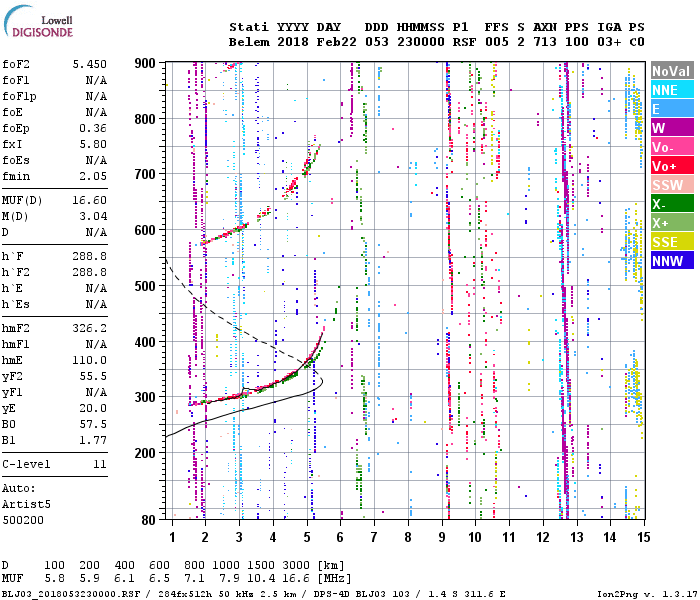This screenshot has width=700, height=600.
Task: Click the B1 value 1.77
Action: [93, 440]
